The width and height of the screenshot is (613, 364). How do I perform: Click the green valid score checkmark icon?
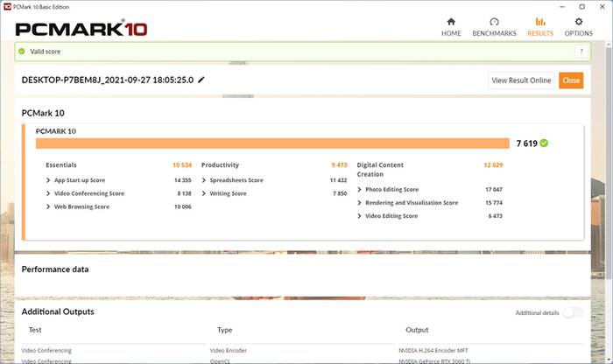22,51
